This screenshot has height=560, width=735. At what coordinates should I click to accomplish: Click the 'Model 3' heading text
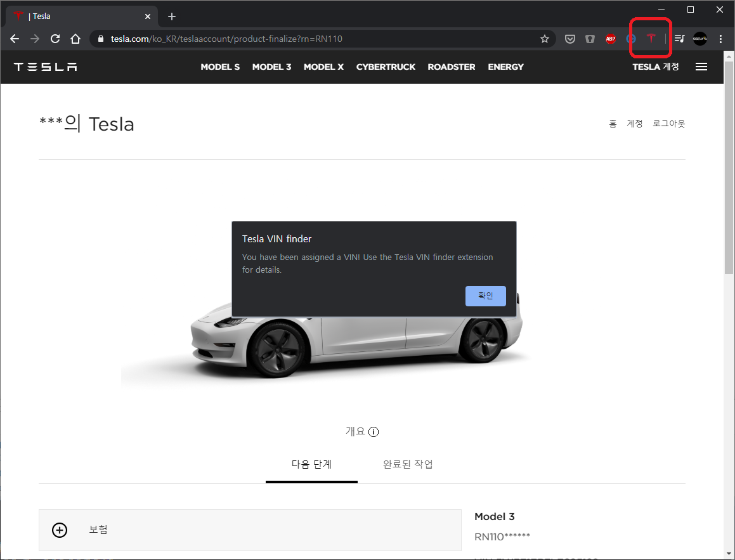[495, 516]
